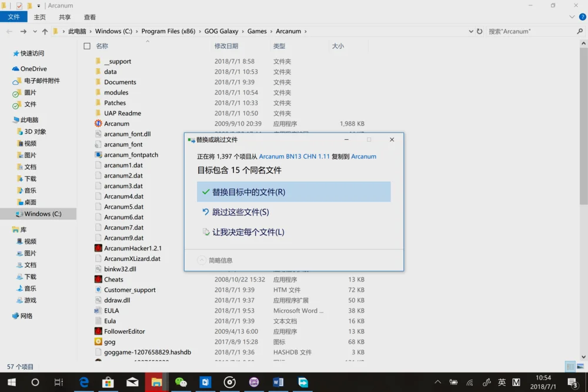Click GOG Galaxy in the address path
Image resolution: width=588 pixels, height=392 pixels.
pos(221,32)
